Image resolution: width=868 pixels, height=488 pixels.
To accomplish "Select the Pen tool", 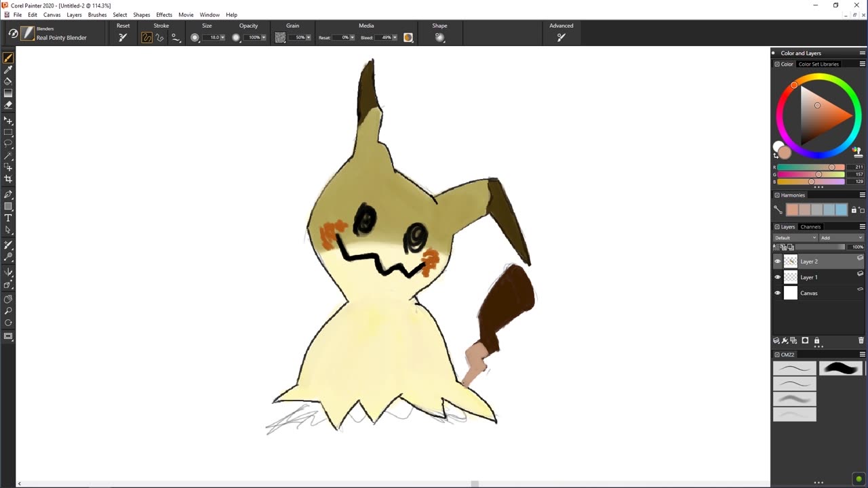I will (x=8, y=195).
